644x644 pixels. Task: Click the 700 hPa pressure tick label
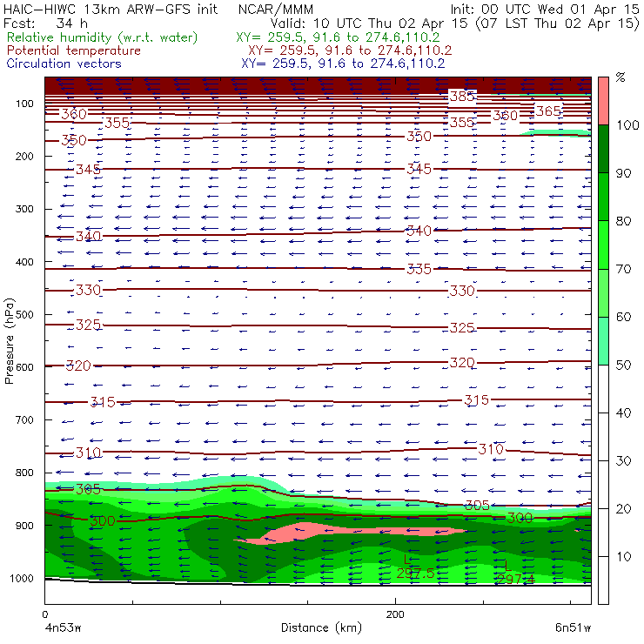tap(24, 419)
